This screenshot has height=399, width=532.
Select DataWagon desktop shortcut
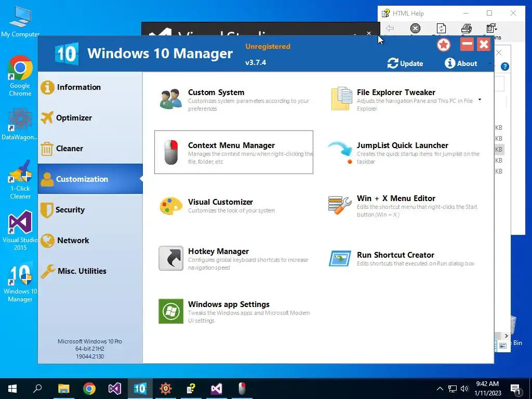[x=20, y=124]
